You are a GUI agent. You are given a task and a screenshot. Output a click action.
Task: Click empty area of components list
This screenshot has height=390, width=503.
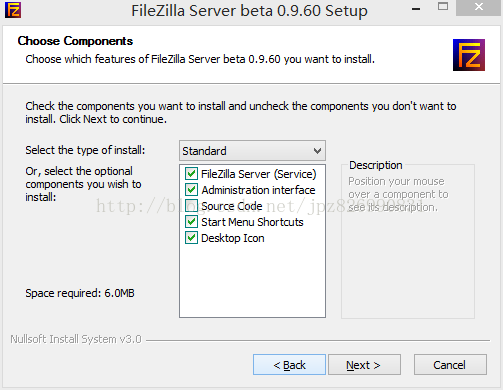(x=252, y=280)
